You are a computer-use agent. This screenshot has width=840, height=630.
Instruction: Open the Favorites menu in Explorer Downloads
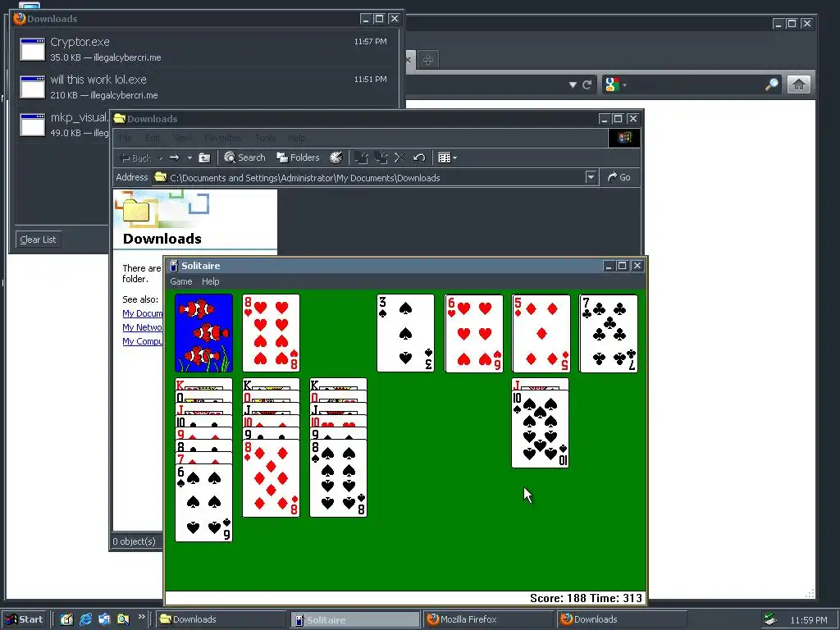(222, 138)
